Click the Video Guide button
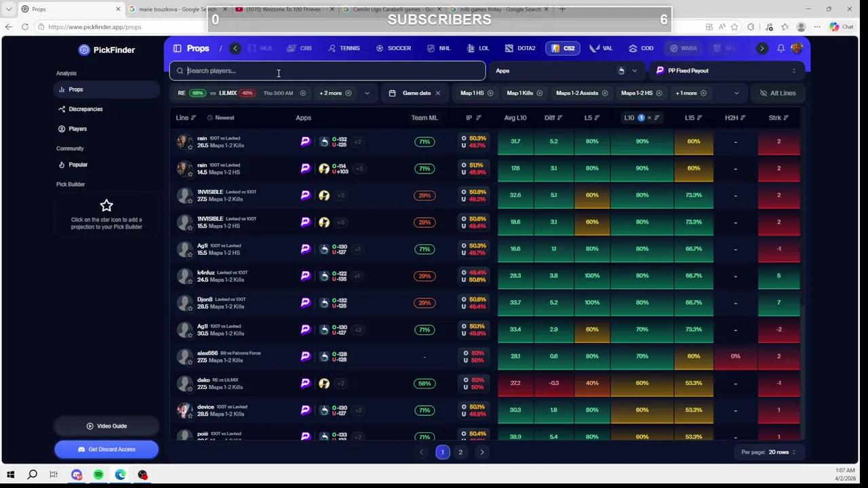868x488 pixels. [x=106, y=426]
